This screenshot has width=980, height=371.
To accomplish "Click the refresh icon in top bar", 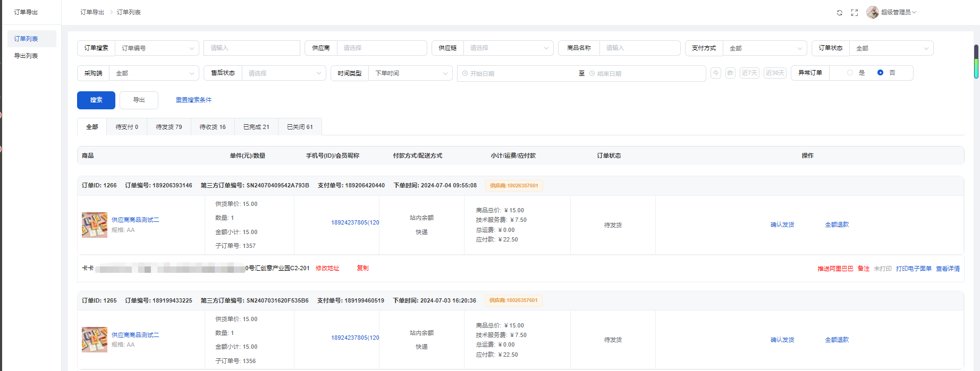I will coord(840,13).
